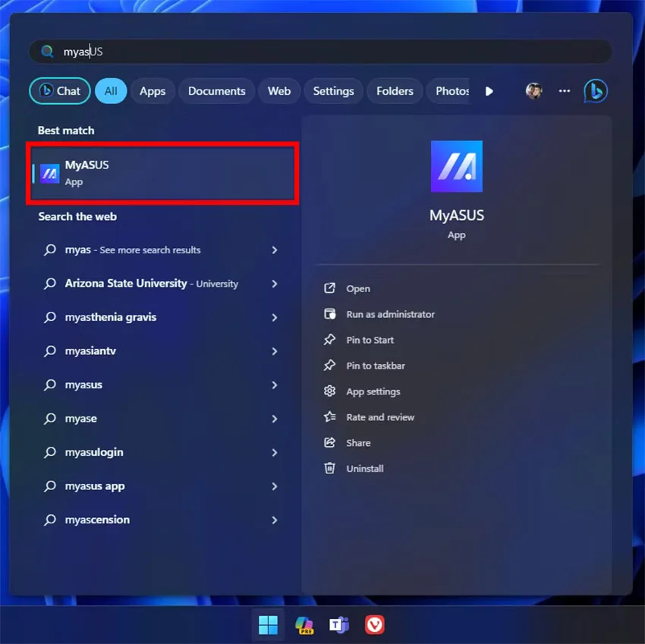Screen dimensions: 645x644
Task: Switch to the Folders filter tab
Action: pyautogui.click(x=395, y=91)
